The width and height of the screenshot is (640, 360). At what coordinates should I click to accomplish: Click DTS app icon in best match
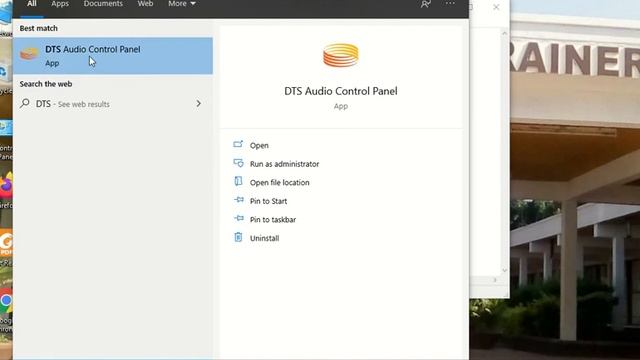tap(29, 53)
